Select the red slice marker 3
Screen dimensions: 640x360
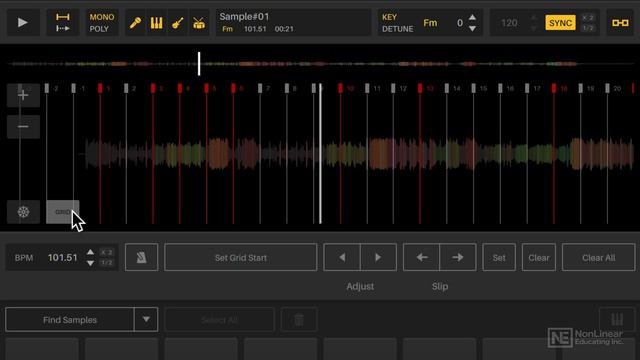point(153,88)
